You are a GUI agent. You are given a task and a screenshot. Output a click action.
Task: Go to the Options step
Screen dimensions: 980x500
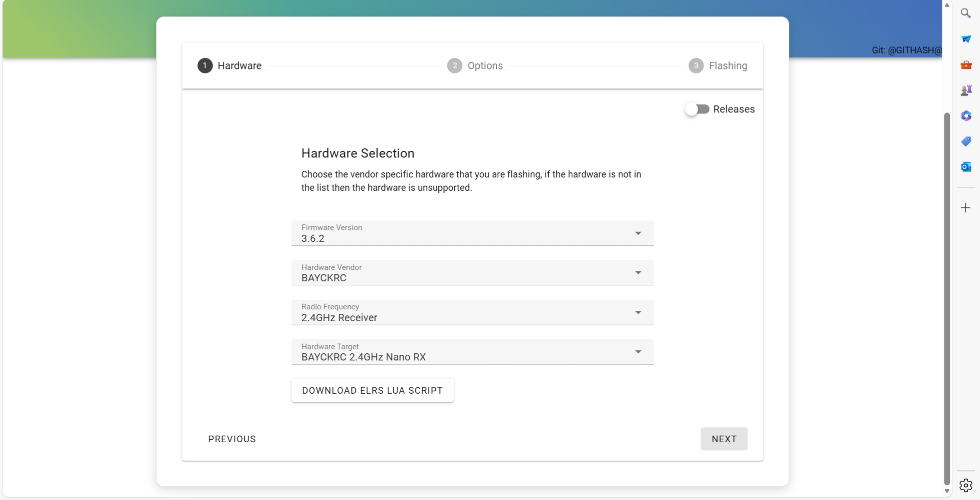[x=475, y=66]
